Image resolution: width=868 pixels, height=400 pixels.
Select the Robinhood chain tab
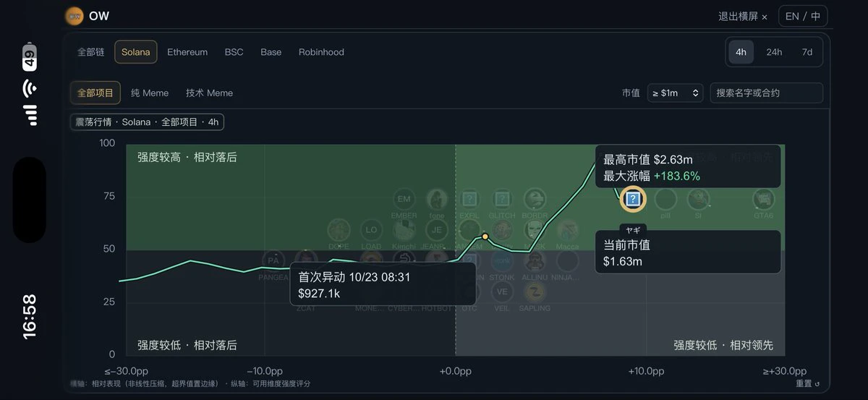pyautogui.click(x=321, y=52)
